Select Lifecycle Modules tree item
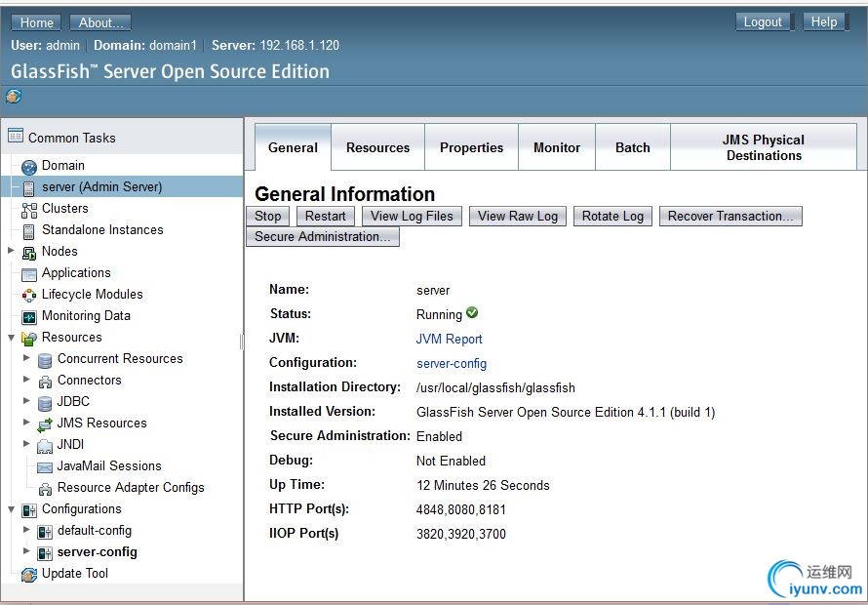This screenshot has height=605, width=868. pyautogui.click(x=93, y=294)
